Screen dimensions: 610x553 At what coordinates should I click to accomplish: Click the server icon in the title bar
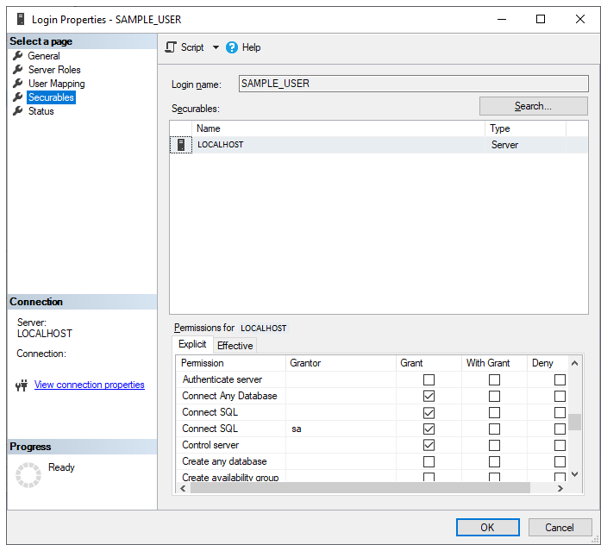click(21, 19)
